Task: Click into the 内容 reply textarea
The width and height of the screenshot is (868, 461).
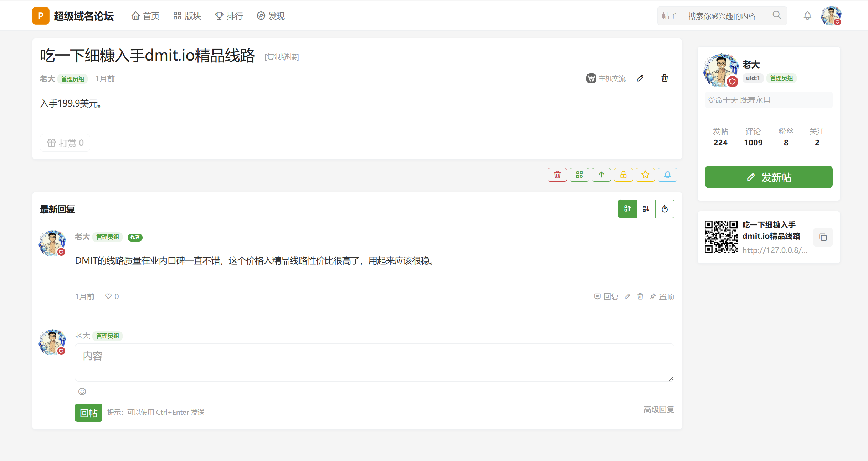Action: click(374, 362)
